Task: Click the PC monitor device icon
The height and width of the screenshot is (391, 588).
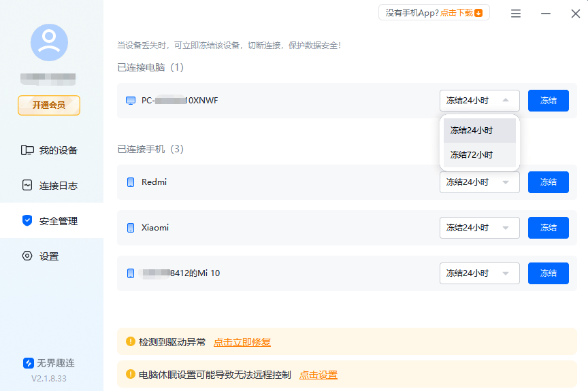Action: (131, 101)
